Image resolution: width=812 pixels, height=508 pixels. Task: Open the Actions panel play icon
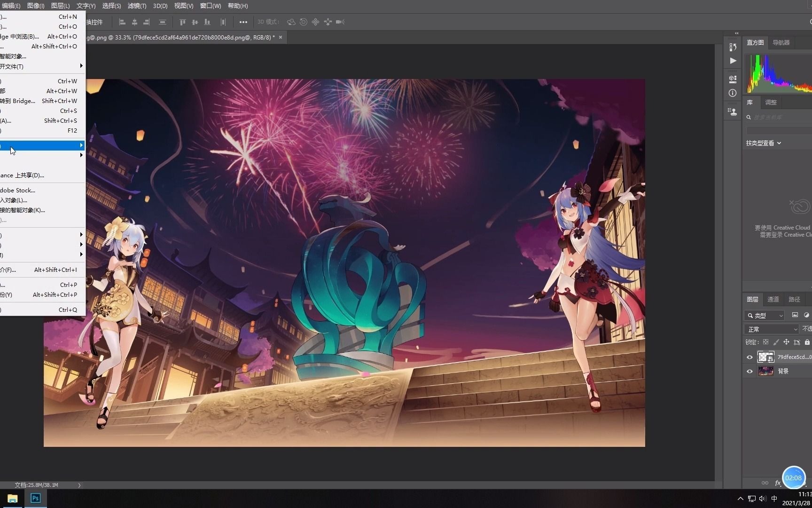(x=733, y=61)
